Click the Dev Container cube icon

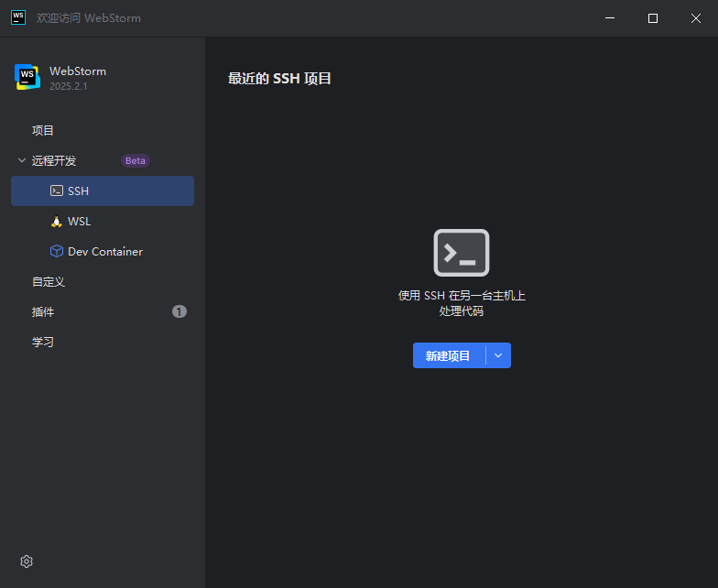click(x=57, y=252)
